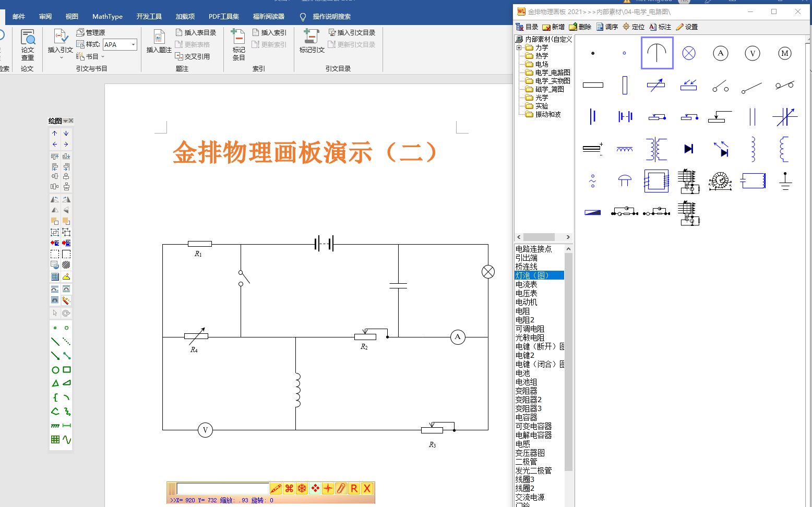Viewport: 812px width, 507px height.
Task: Open the MathType ribbon tab
Action: click(x=108, y=17)
